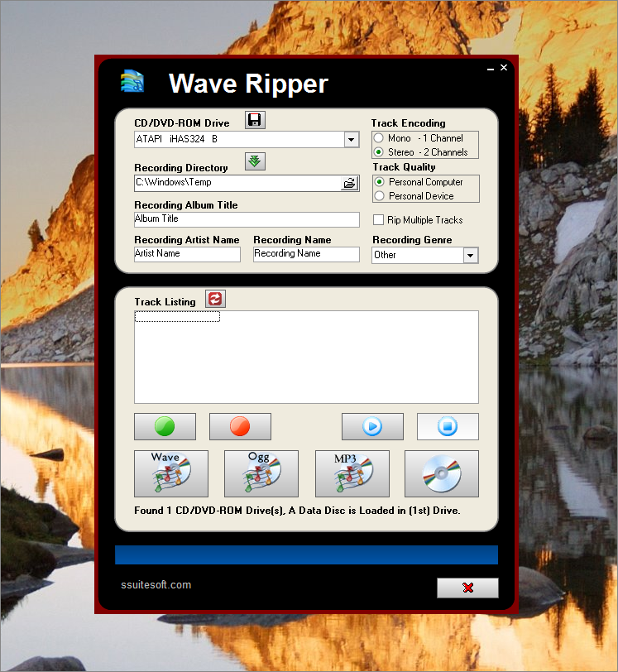618x672 pixels.
Task: Open the ssuitesoft.com link
Action: [x=156, y=585]
